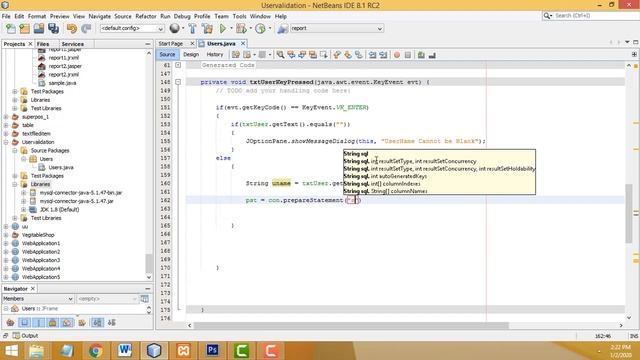
Task: Run the project with green play icon
Action: [x=223, y=29]
